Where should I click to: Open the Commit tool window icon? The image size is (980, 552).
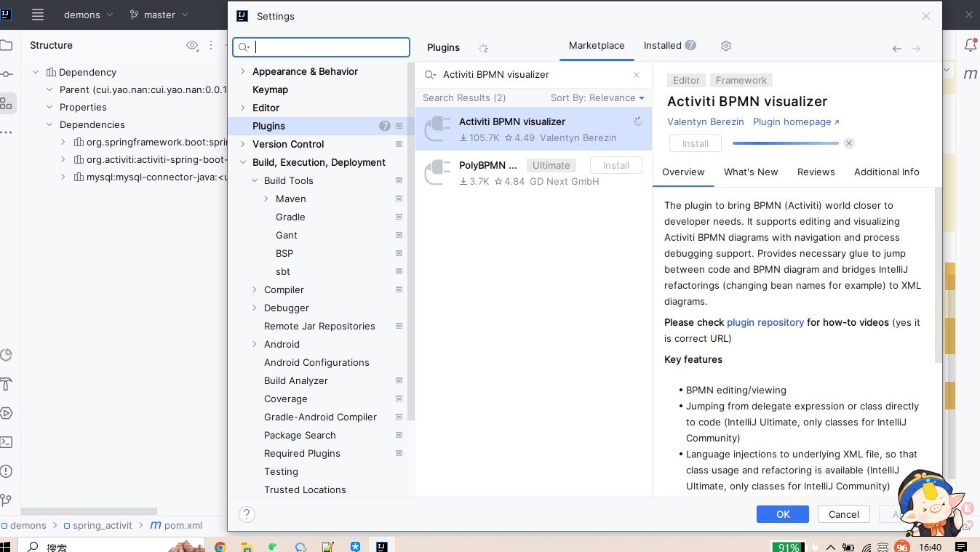(6, 74)
